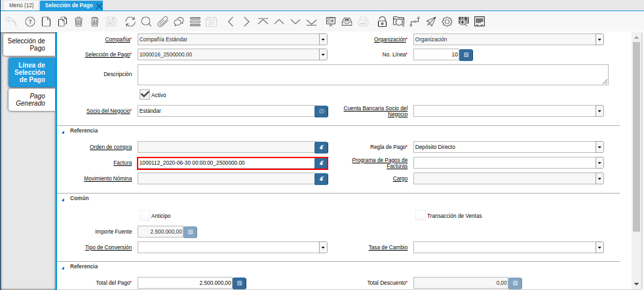This screenshot has width=644, height=290.
Task: Open chat speech bubbles icon
Action: 179,22
